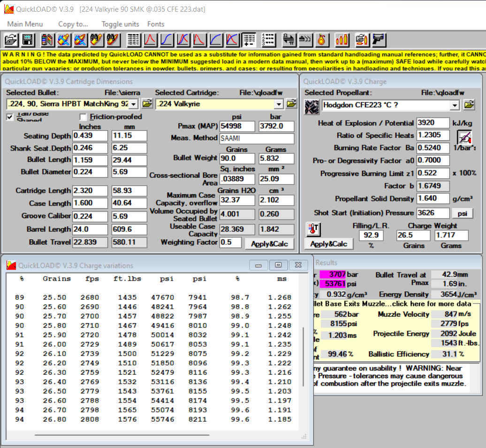Click the Charge Weight grains field
486x448 pixels.
tap(413, 235)
